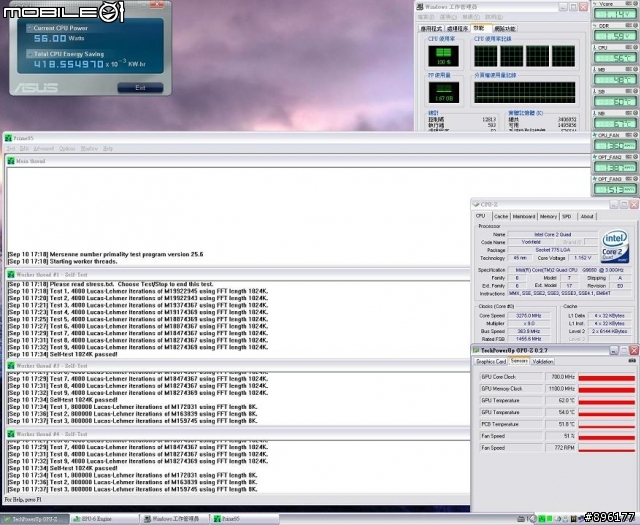
Task: Collapse the Current CPU Power section
Action: click(x=29, y=28)
